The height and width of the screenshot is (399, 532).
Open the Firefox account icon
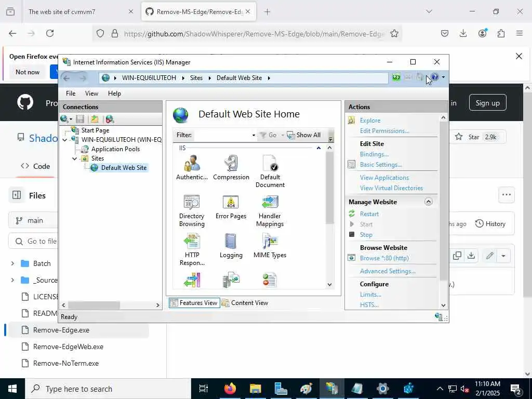[482, 33]
